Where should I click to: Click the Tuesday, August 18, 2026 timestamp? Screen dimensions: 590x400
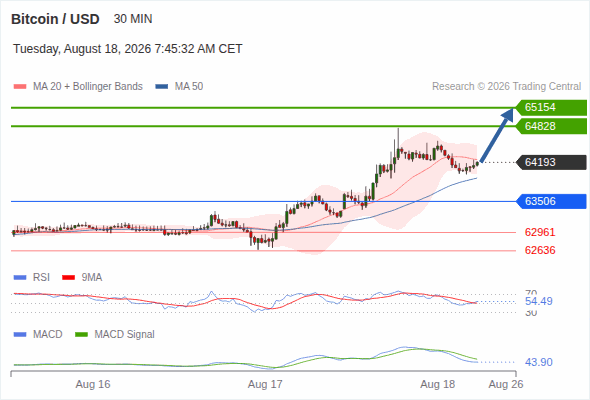pyautogui.click(x=128, y=49)
